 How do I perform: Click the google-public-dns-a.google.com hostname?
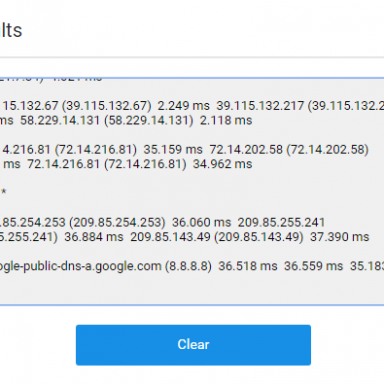click(x=81, y=266)
